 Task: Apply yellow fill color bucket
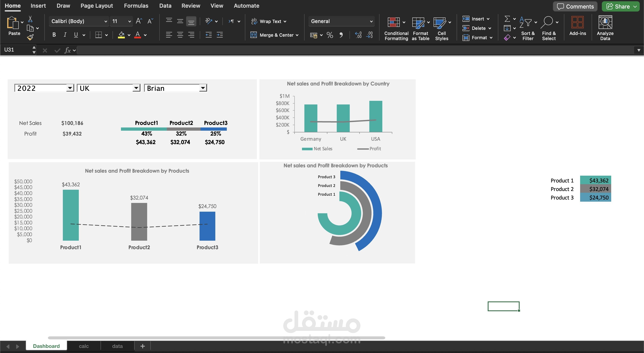122,35
